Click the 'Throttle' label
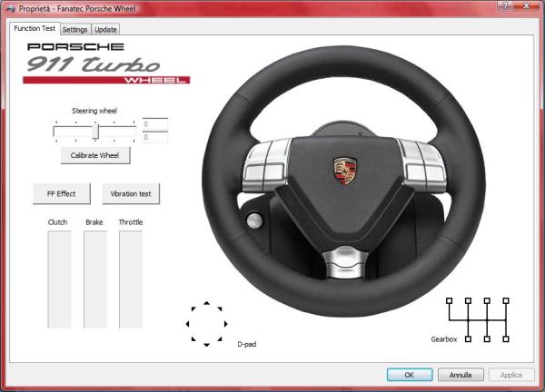 [x=131, y=222]
